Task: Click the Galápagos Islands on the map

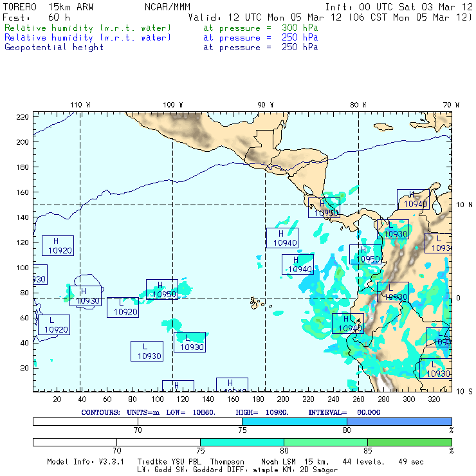Action: click(x=257, y=302)
